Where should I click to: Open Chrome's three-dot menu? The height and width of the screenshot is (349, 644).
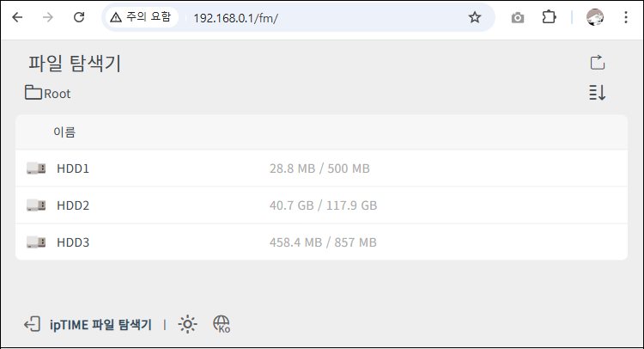click(x=625, y=17)
